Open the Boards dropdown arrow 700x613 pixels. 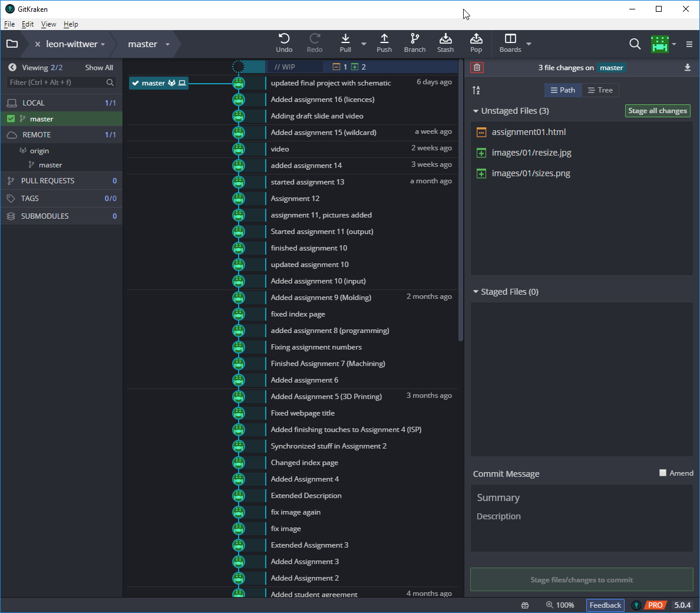tap(529, 44)
